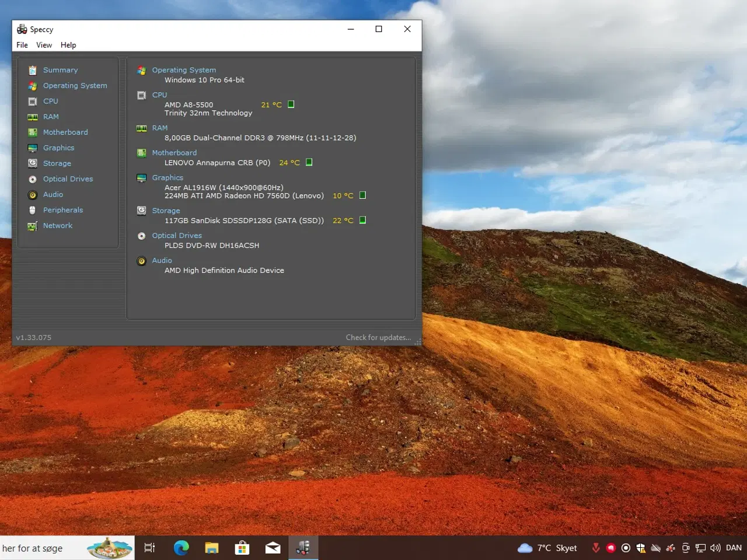Click the Graphics heading in summary panel
This screenshot has width=747, height=560.
[167, 178]
